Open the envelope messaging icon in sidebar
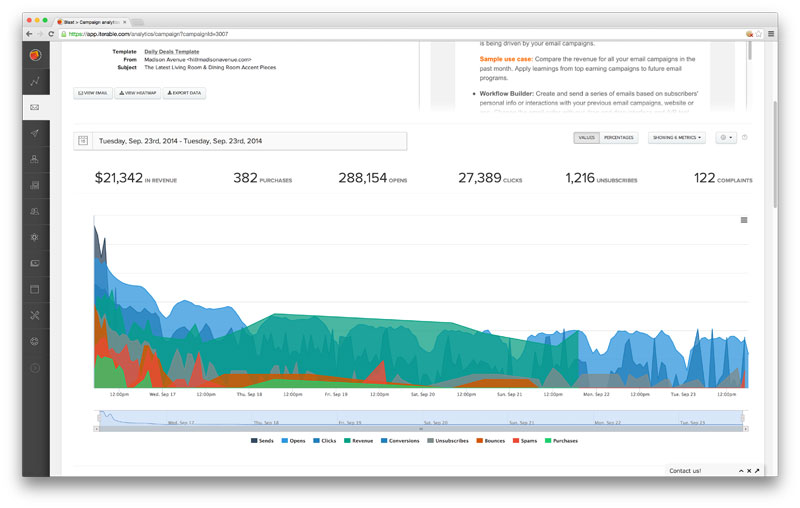The height and width of the screenshot is (508, 800). coord(35,107)
